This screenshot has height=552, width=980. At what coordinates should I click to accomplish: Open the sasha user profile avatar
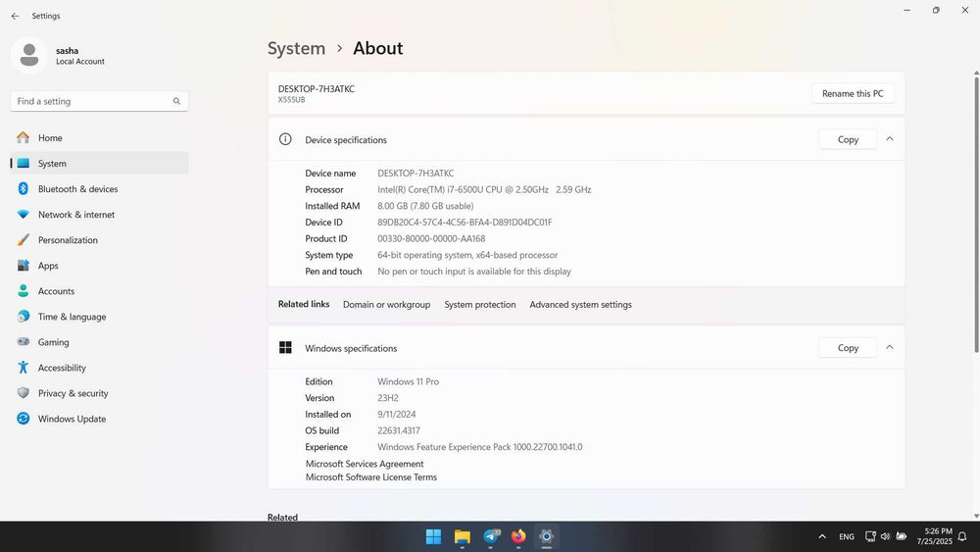click(x=28, y=55)
